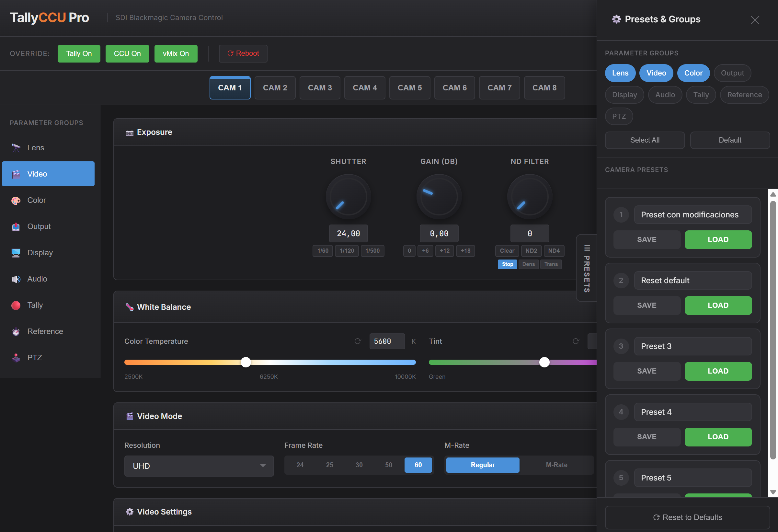778x532 pixels.
Task: Click the Lens telescope sidebar icon
Action: pos(16,148)
